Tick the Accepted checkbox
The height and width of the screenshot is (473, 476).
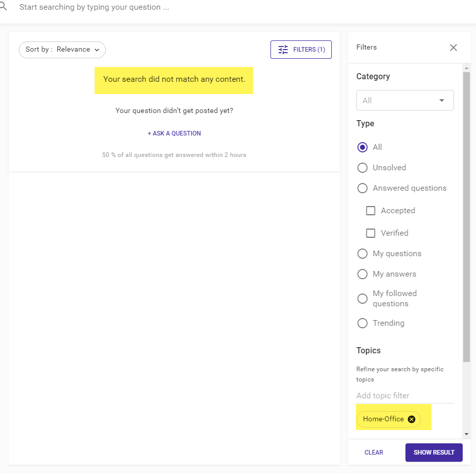coord(370,211)
